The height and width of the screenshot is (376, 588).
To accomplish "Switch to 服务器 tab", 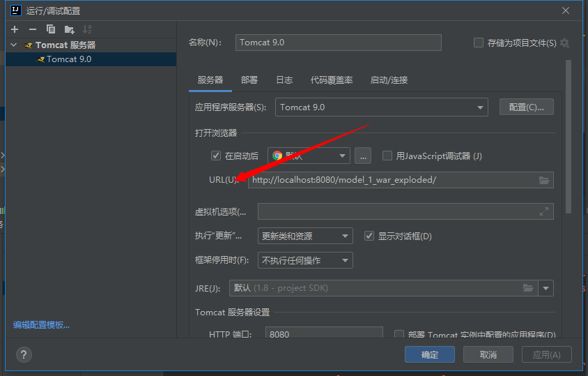I will pos(210,80).
